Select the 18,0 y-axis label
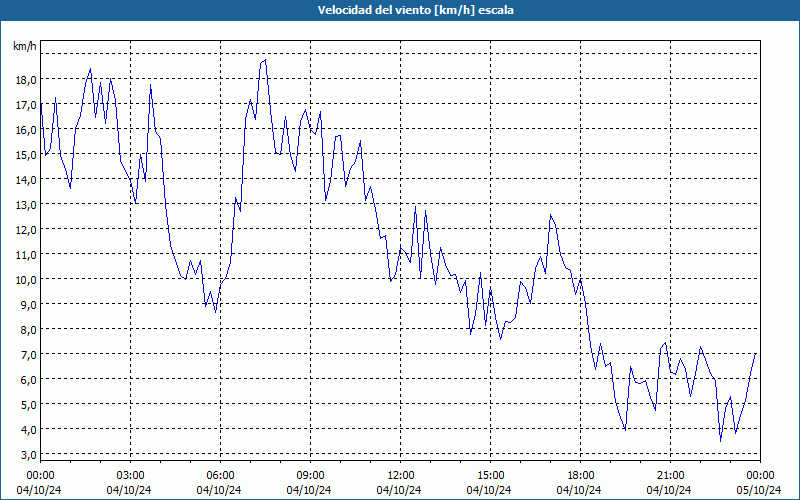Viewport: 800px width, 500px height. [26, 80]
